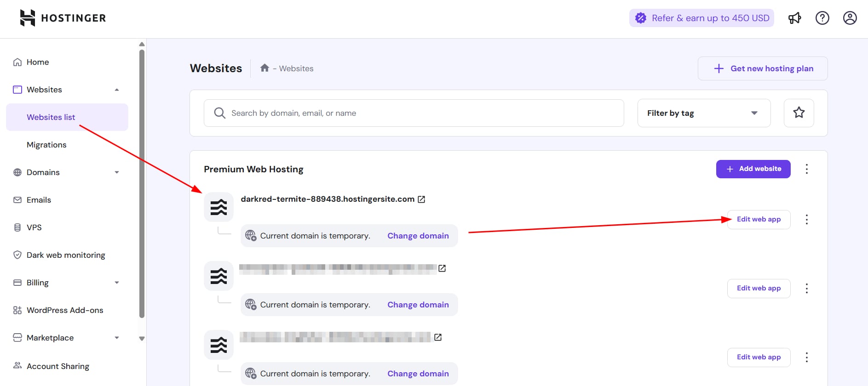
Task: Click the Add website button
Action: tap(753, 169)
